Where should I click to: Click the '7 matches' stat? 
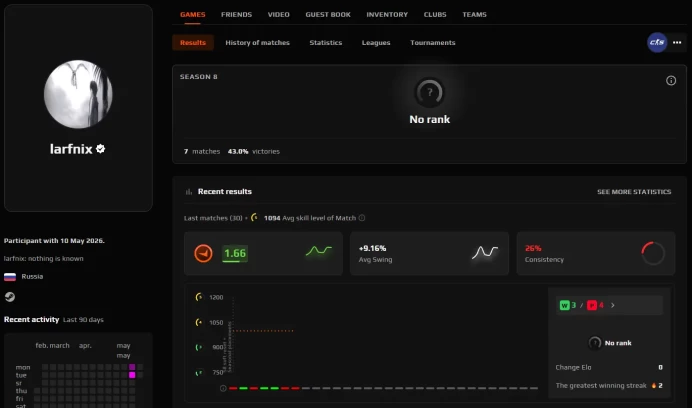click(x=202, y=151)
